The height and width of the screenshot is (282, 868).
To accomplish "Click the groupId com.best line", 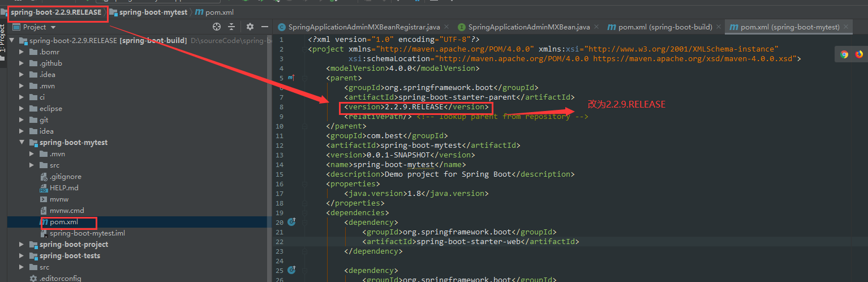I will (x=386, y=136).
